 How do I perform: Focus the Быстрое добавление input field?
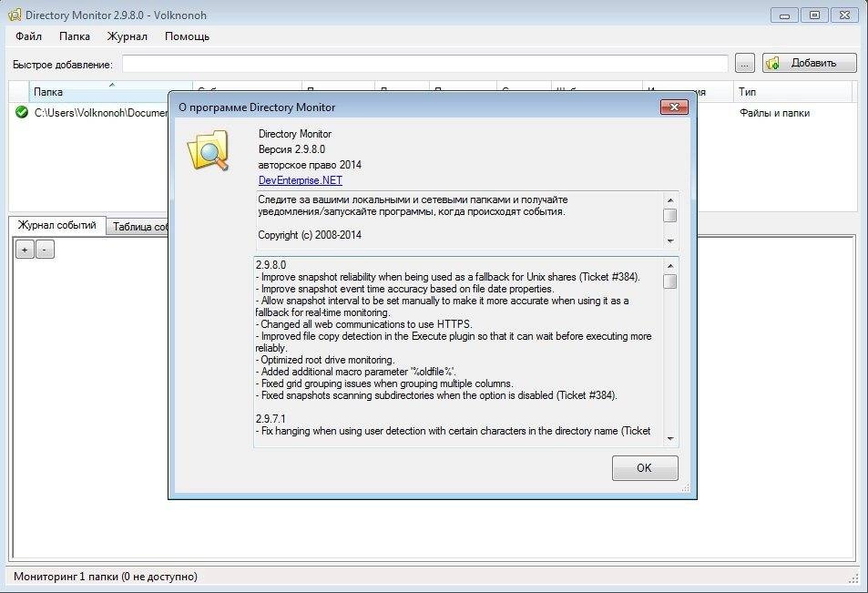[424, 64]
